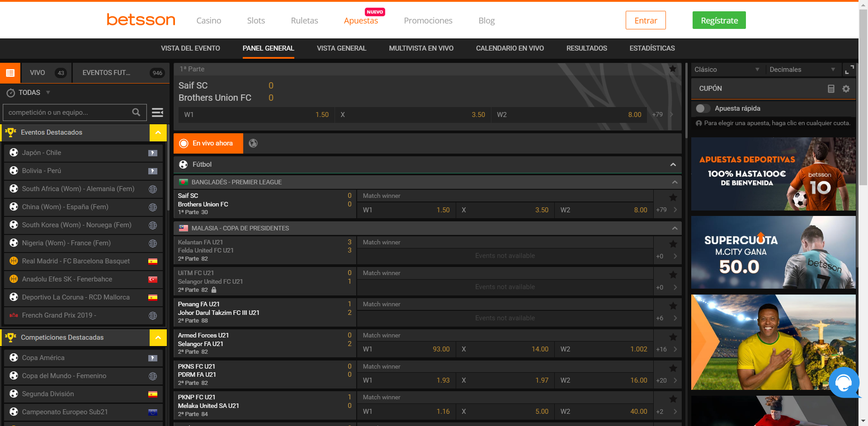The height and width of the screenshot is (426, 868).
Task: Click in the competición o un equipo search field
Action: [75, 112]
